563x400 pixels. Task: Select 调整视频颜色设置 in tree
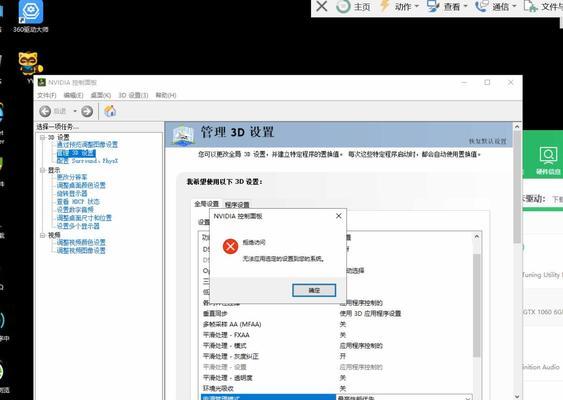pyautogui.click(x=81, y=242)
